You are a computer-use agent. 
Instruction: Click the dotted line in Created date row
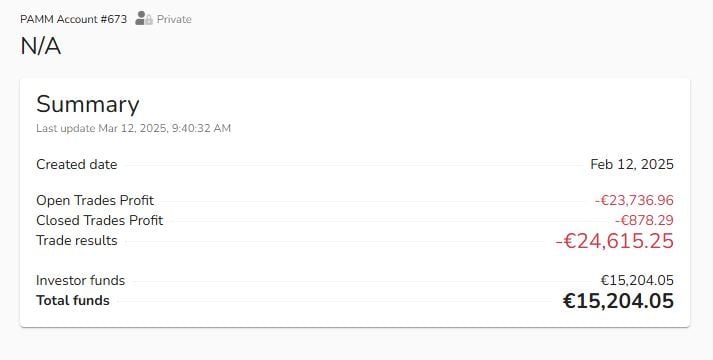tap(354, 165)
